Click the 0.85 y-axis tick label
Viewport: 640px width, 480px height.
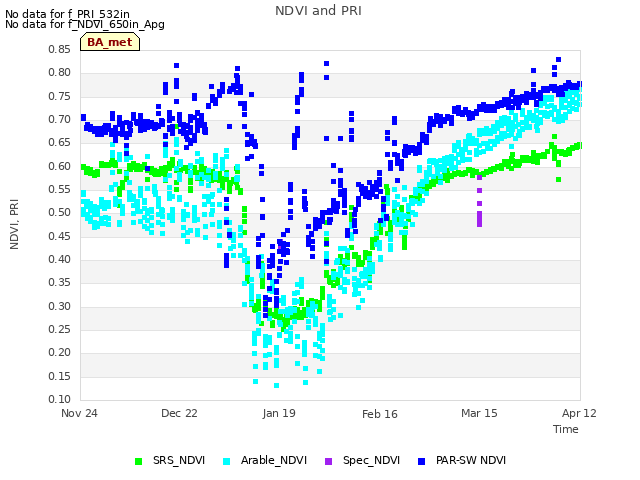coord(60,49)
